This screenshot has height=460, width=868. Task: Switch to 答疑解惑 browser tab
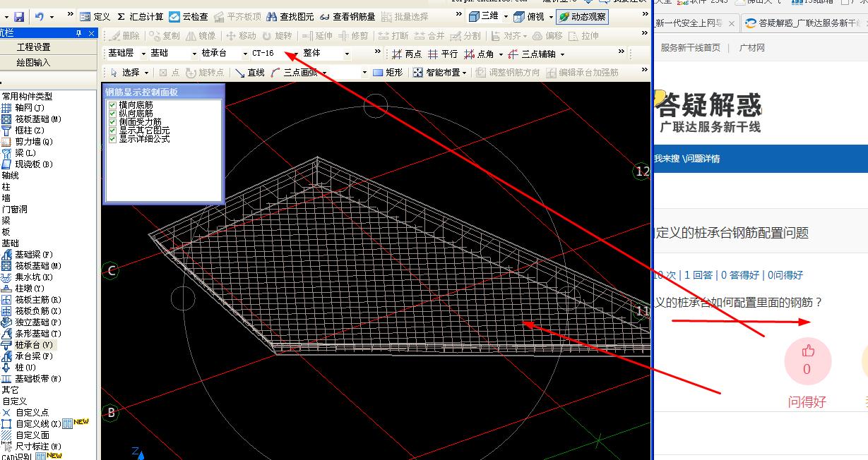coord(805,23)
